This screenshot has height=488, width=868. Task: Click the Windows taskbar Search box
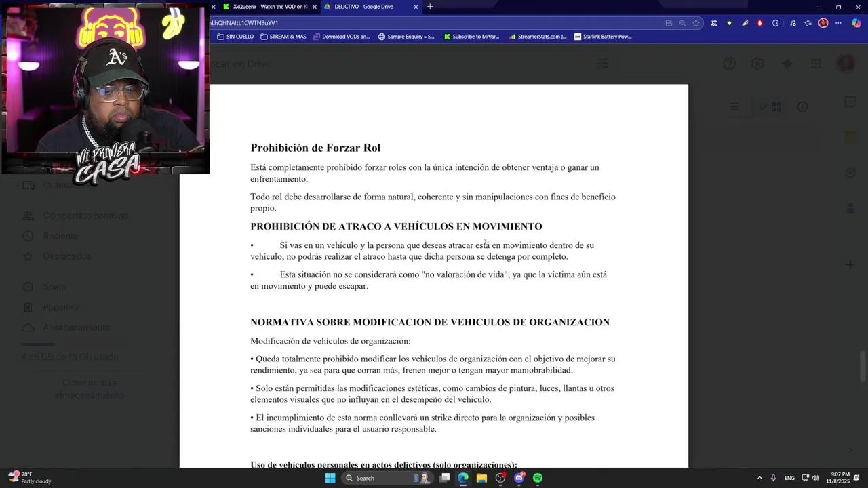[388, 478]
